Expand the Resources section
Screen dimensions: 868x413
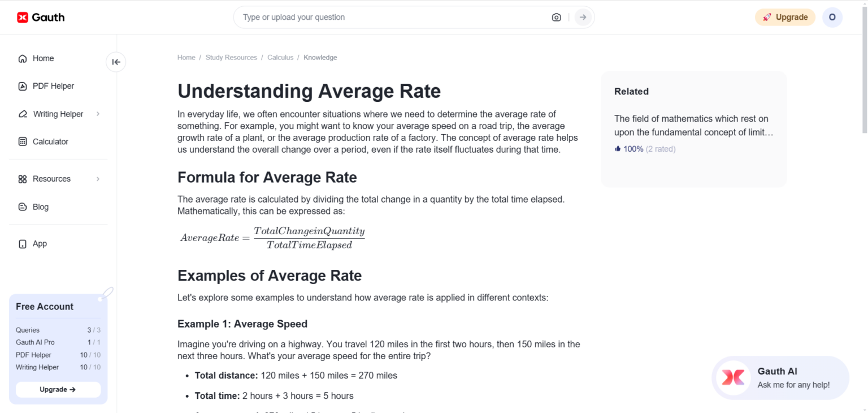tap(51, 178)
